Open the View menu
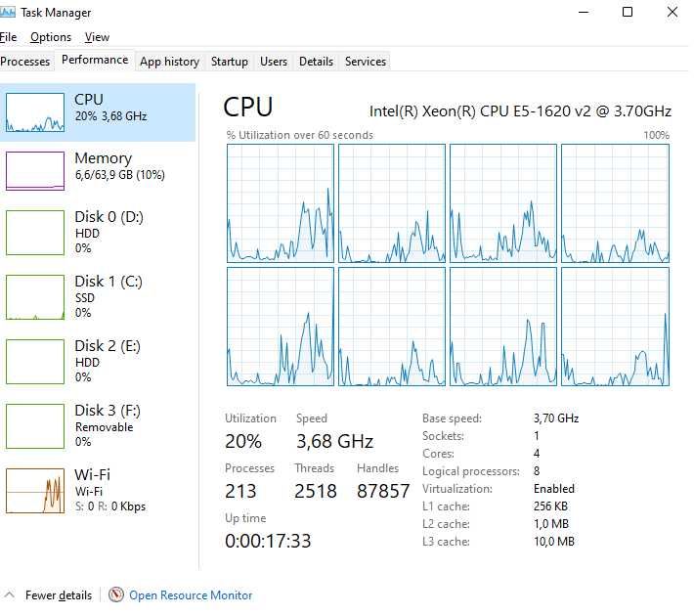Image resolution: width=694 pixels, height=616 pixels. click(x=97, y=37)
